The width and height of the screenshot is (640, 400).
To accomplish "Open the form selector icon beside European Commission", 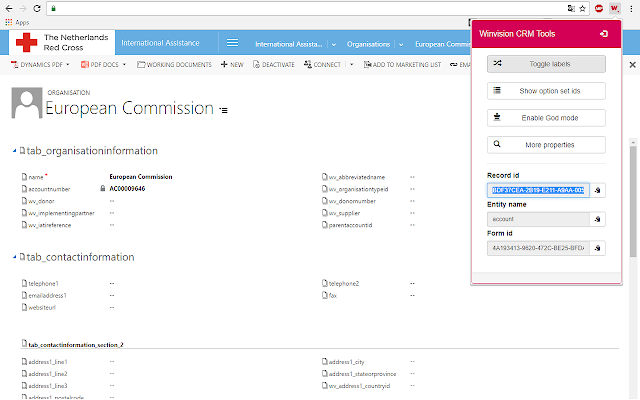I will pos(223,110).
